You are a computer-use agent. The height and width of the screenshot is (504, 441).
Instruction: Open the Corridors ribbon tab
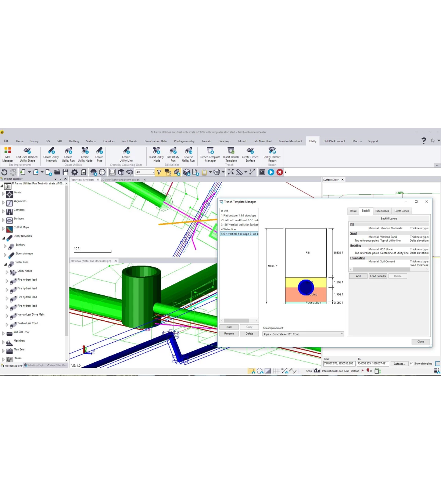pyautogui.click(x=109, y=141)
